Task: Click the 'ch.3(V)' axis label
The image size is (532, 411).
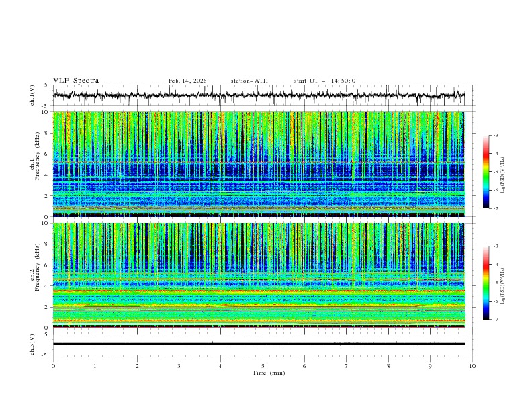Action: point(32,345)
